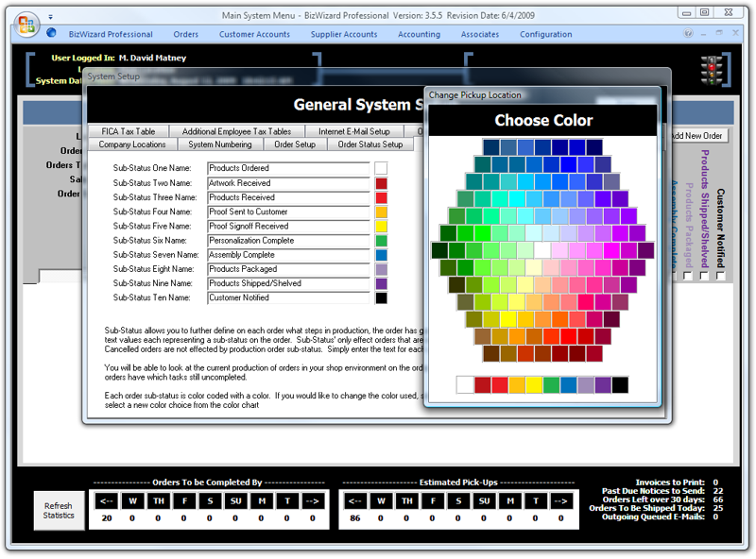Open the Orders menu

coord(185,34)
